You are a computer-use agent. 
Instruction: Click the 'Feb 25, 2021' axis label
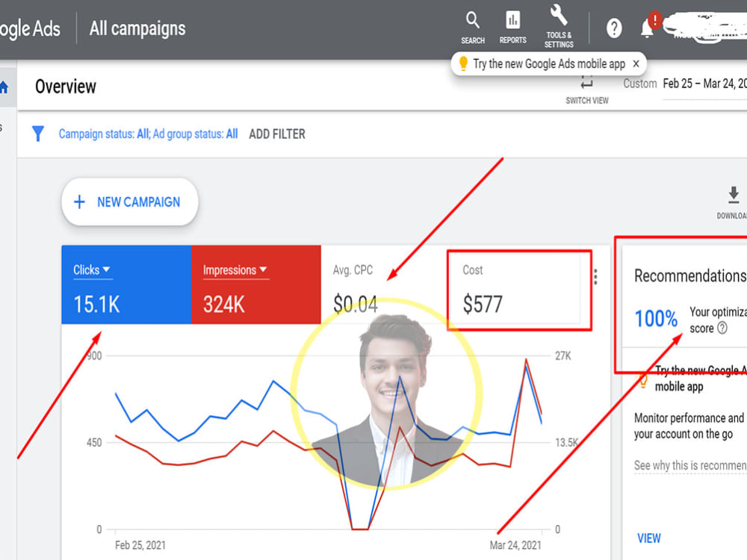[140, 545]
